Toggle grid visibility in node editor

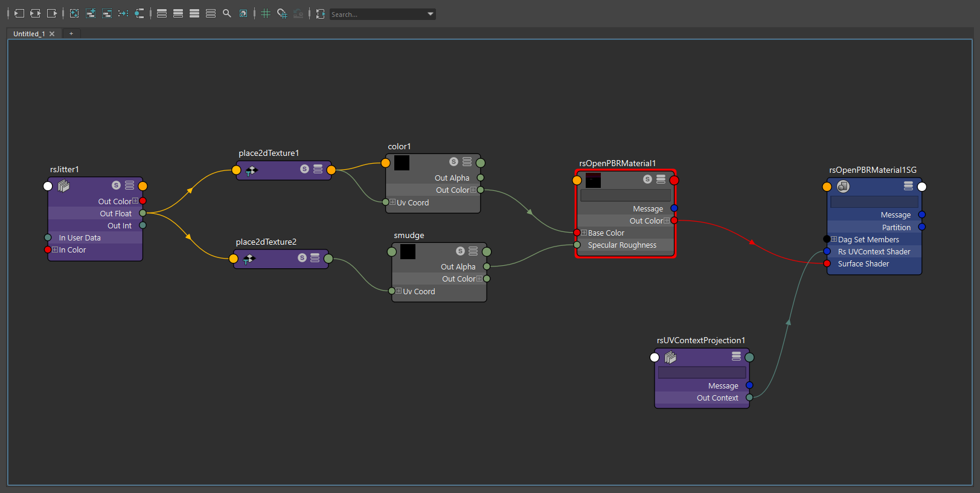click(266, 13)
